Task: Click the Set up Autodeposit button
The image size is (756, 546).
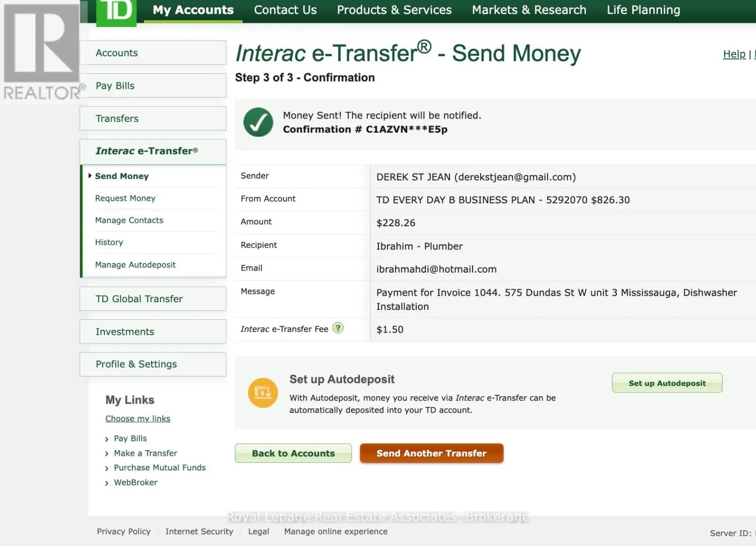Action: (667, 383)
